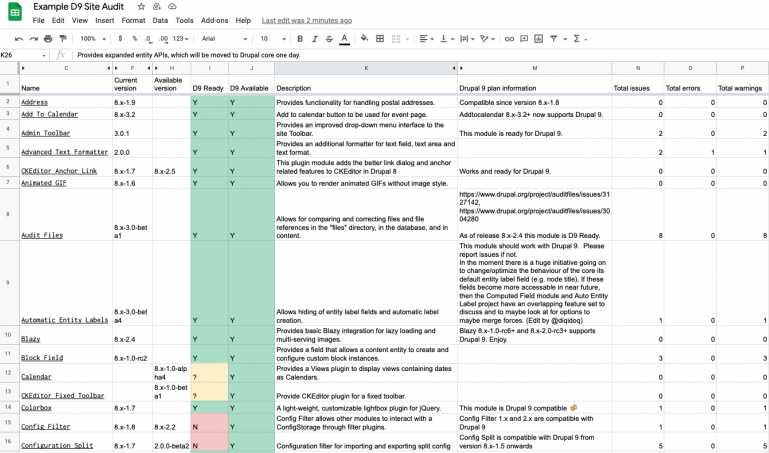This screenshot has width=769, height=453.
Task: Print the spreadsheet
Action: [48, 39]
